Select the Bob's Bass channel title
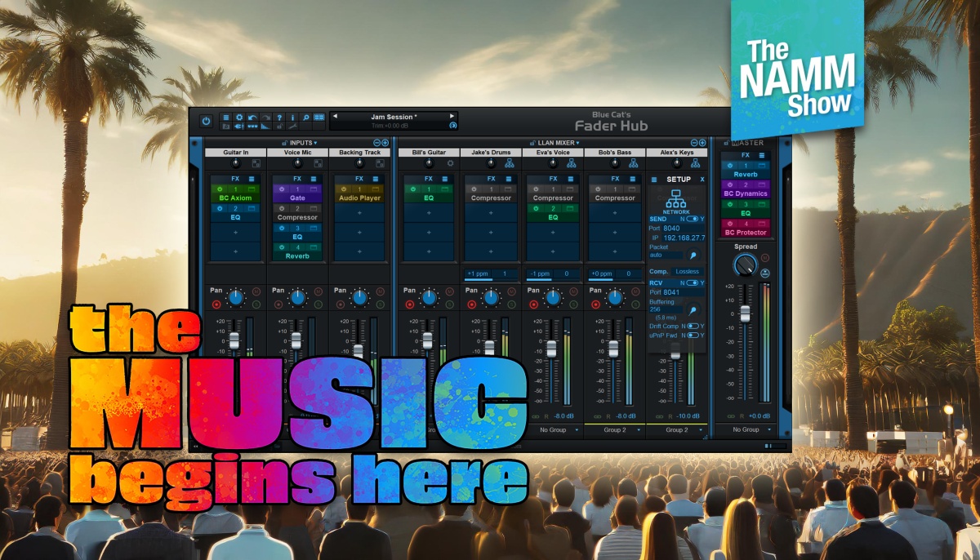 click(x=615, y=153)
